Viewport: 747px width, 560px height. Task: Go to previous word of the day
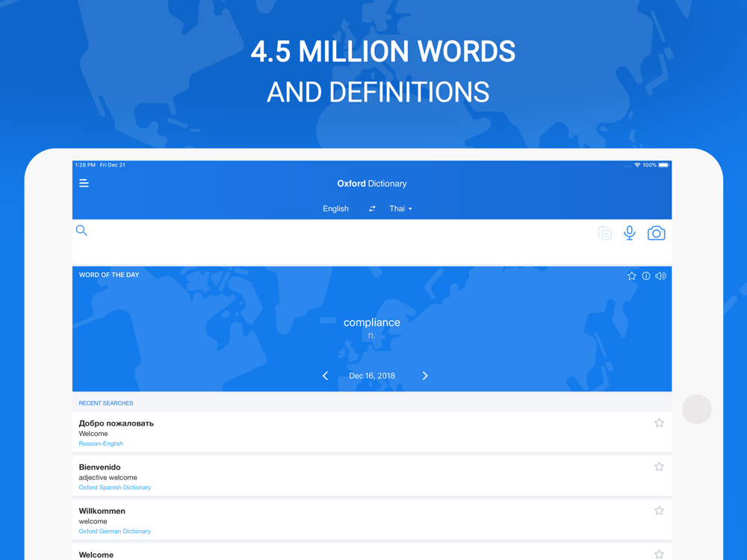[326, 376]
